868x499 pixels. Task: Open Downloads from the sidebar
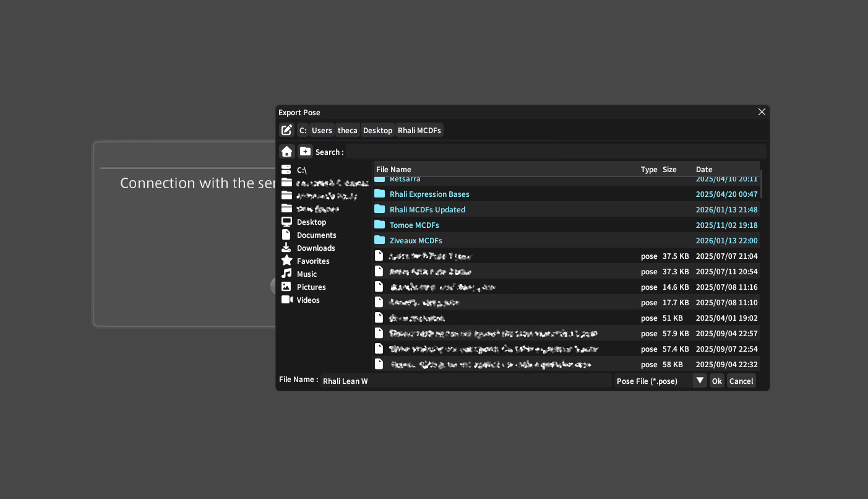[x=316, y=248]
